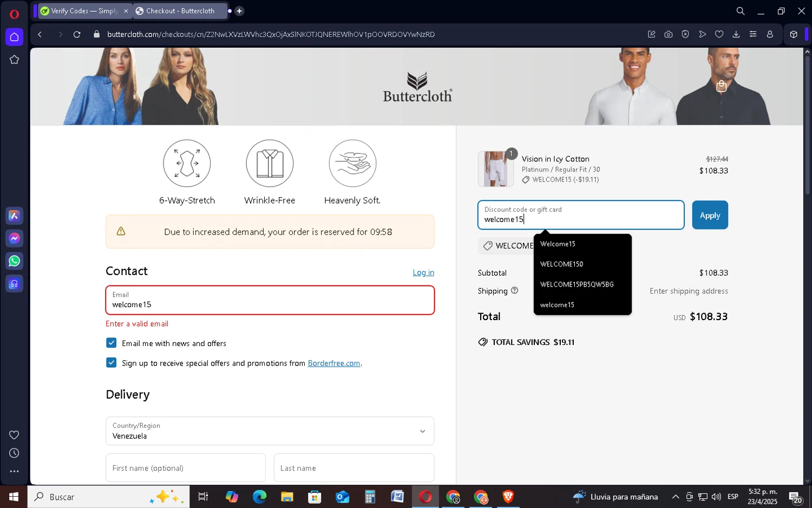812x508 pixels.
Task: Click the lock site info icon
Action: click(97, 34)
